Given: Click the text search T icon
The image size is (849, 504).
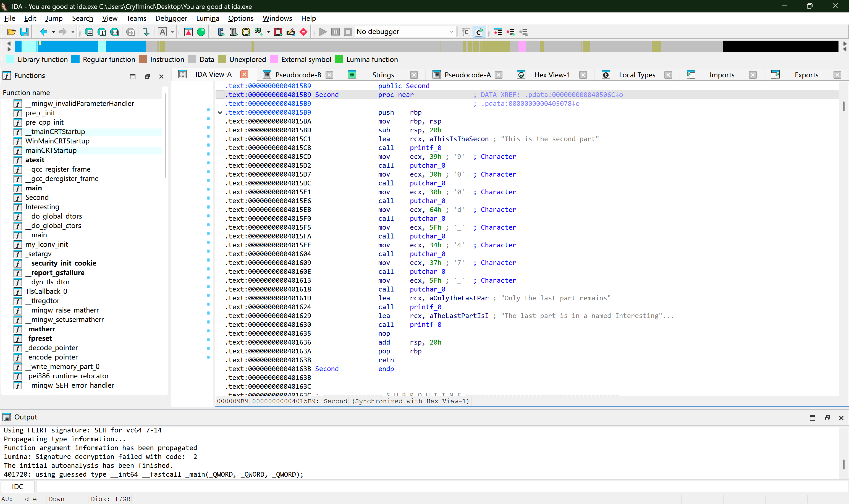Looking at the screenshot, I should (x=102, y=32).
